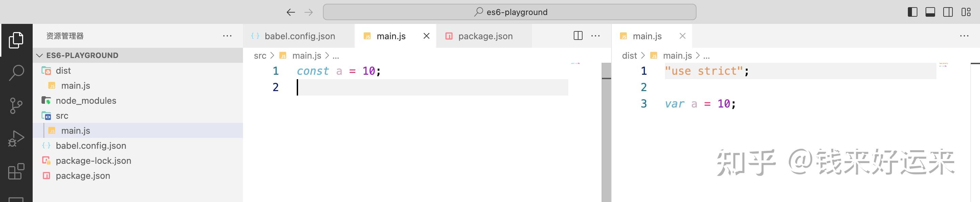This screenshot has width=980, height=202.
Task: Click the navigate back arrow
Action: coord(290,12)
